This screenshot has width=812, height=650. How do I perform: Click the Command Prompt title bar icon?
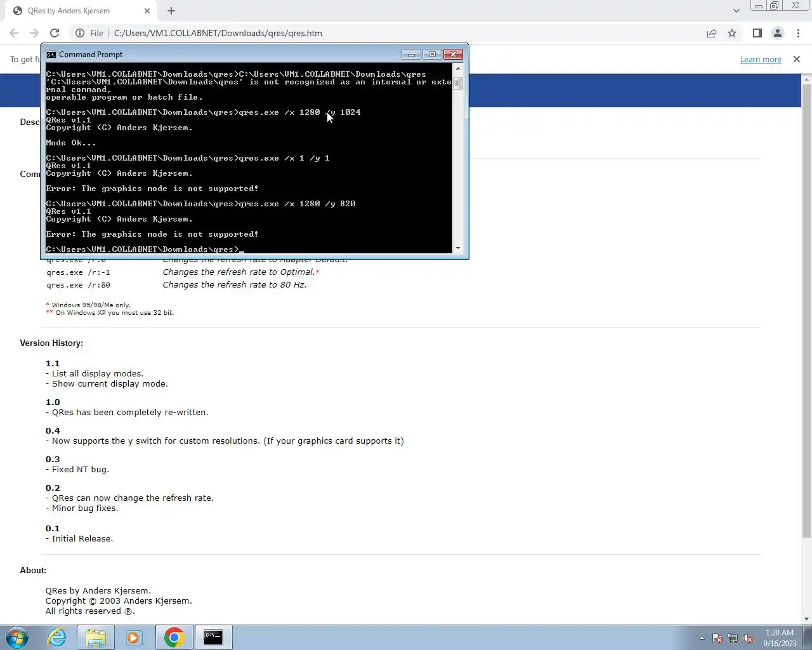51,55
